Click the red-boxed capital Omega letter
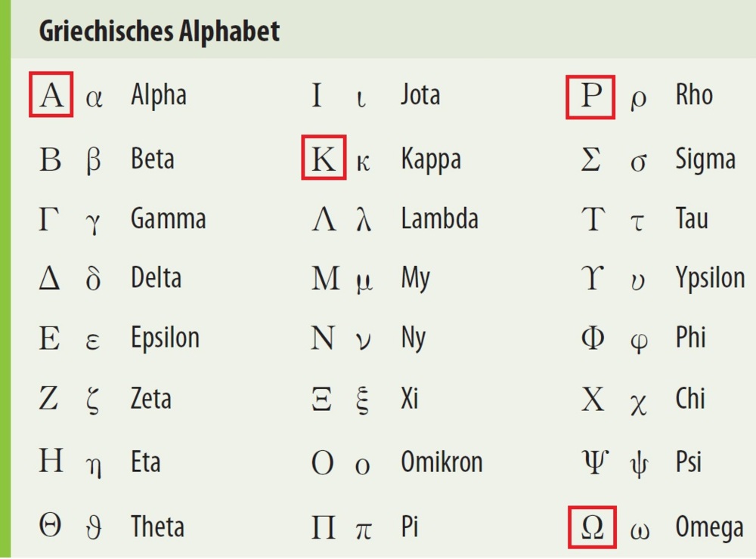This screenshot has height=559, width=756. point(592,527)
